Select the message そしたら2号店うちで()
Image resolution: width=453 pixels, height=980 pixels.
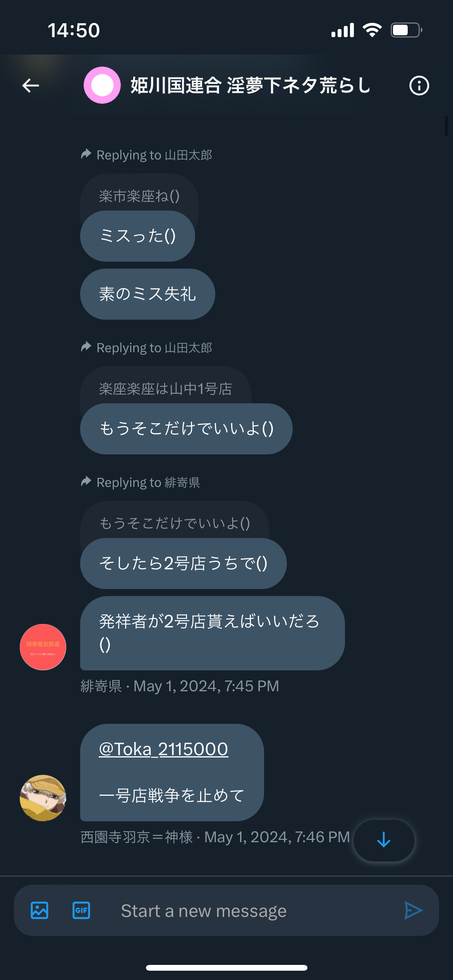coord(184,564)
